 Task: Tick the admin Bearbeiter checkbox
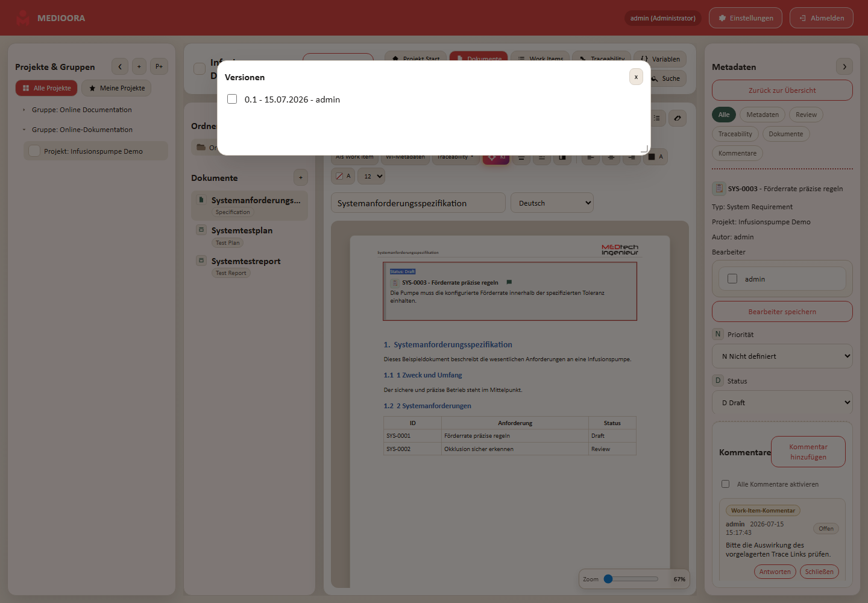pyautogui.click(x=732, y=279)
